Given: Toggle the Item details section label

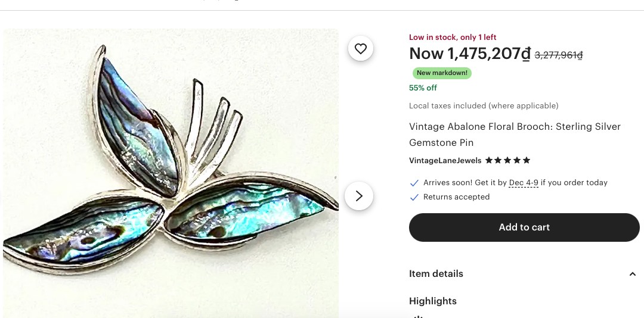Looking at the screenshot, I should pyautogui.click(x=436, y=274).
